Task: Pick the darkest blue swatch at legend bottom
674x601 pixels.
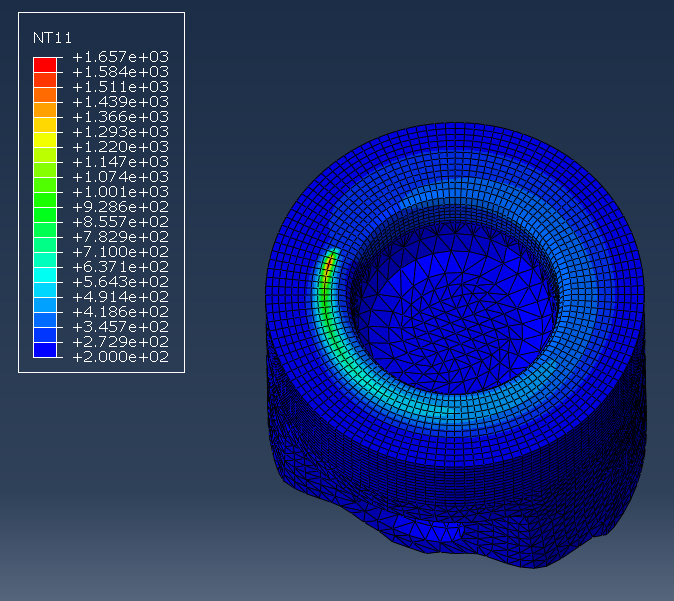Action: click(x=45, y=349)
